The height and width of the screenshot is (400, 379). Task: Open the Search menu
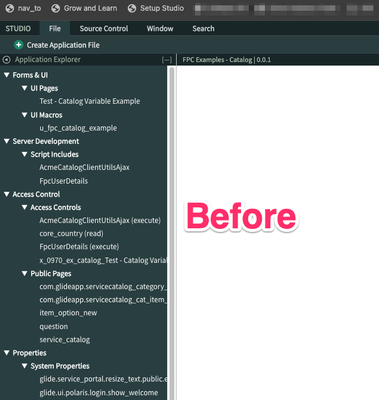(x=203, y=29)
